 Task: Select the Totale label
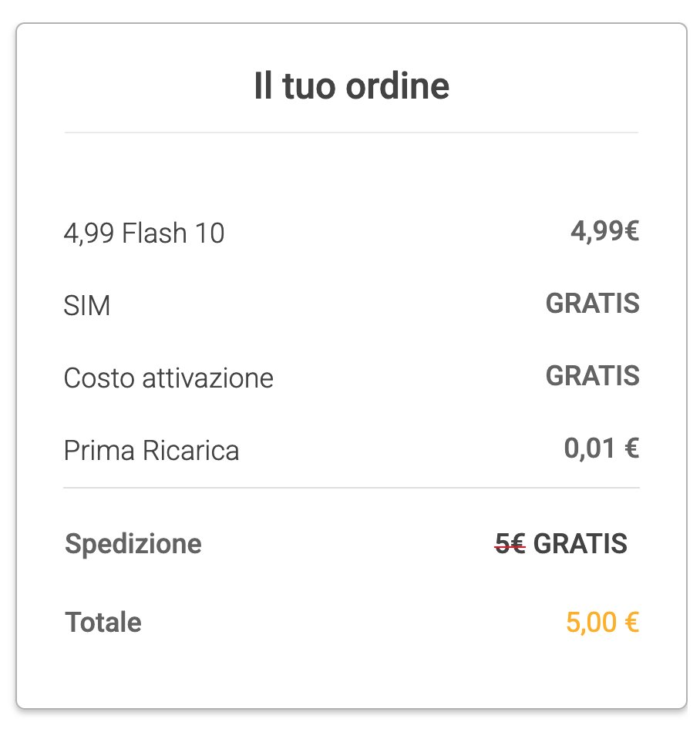[x=103, y=622]
